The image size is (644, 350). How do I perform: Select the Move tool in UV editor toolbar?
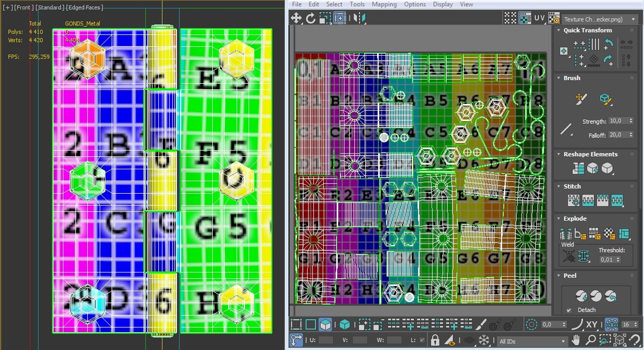[296, 18]
